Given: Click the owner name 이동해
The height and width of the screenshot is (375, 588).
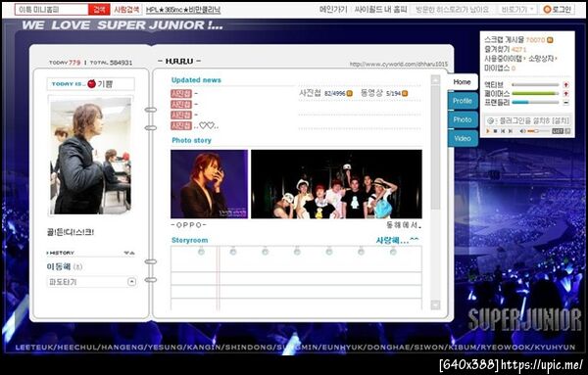Looking at the screenshot, I should pyautogui.click(x=59, y=266).
